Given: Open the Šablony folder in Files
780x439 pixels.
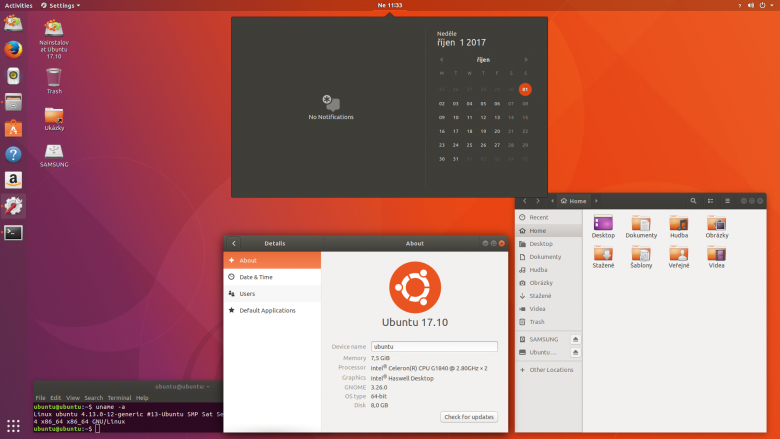Looking at the screenshot, I should tap(641, 257).
